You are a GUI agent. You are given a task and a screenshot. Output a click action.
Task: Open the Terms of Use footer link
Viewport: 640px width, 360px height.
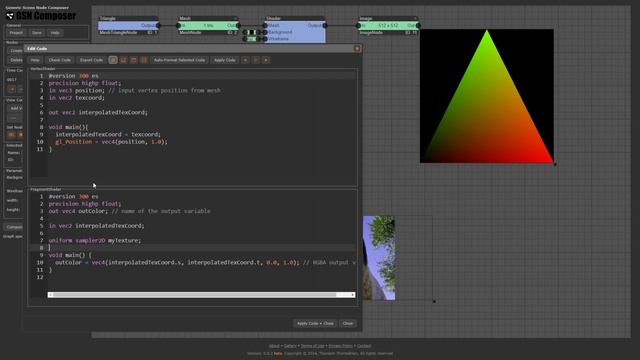click(x=313, y=346)
